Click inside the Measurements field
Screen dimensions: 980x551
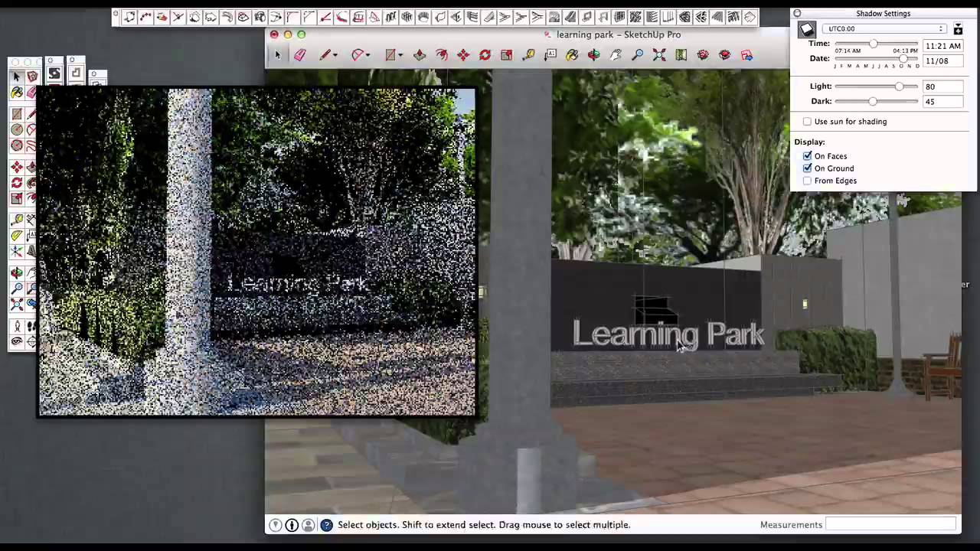click(x=890, y=525)
